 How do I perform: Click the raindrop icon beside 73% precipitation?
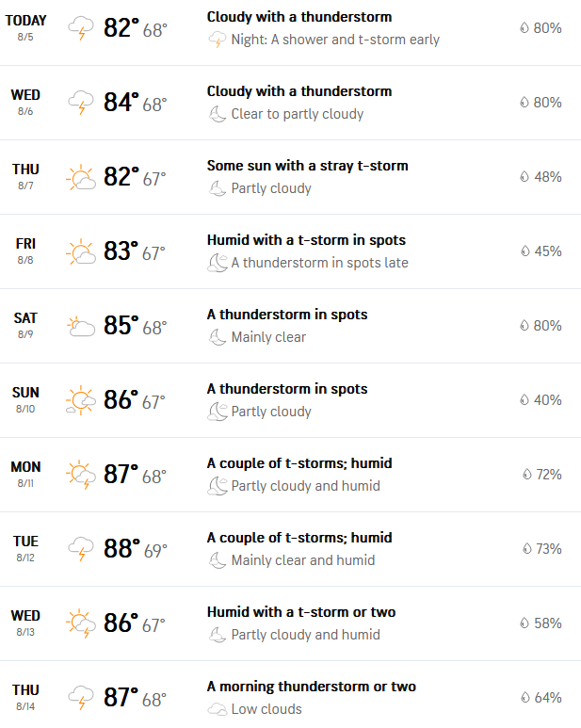click(x=526, y=549)
